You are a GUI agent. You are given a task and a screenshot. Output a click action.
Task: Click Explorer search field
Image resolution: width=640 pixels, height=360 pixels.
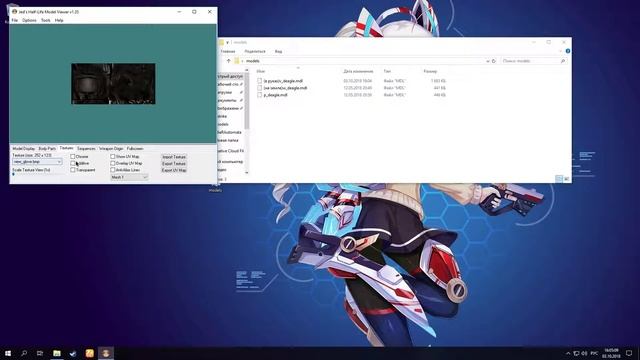[x=534, y=61]
